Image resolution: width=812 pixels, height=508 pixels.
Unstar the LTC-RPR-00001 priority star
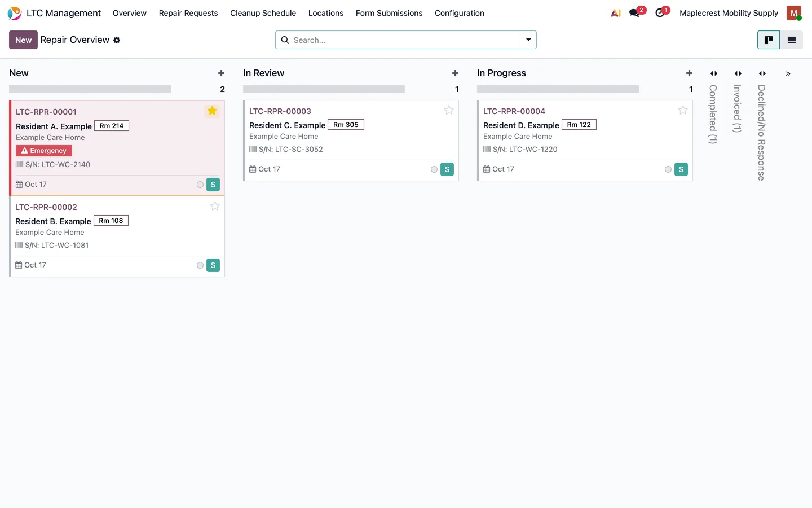click(212, 111)
